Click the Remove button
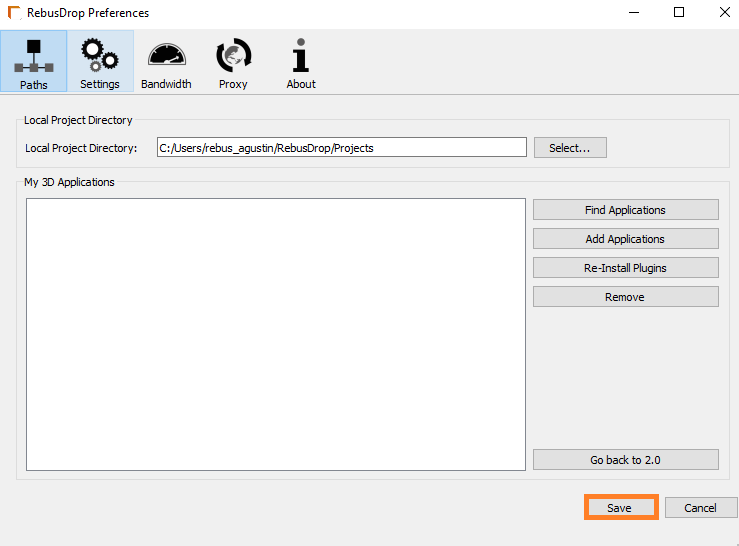 [625, 297]
